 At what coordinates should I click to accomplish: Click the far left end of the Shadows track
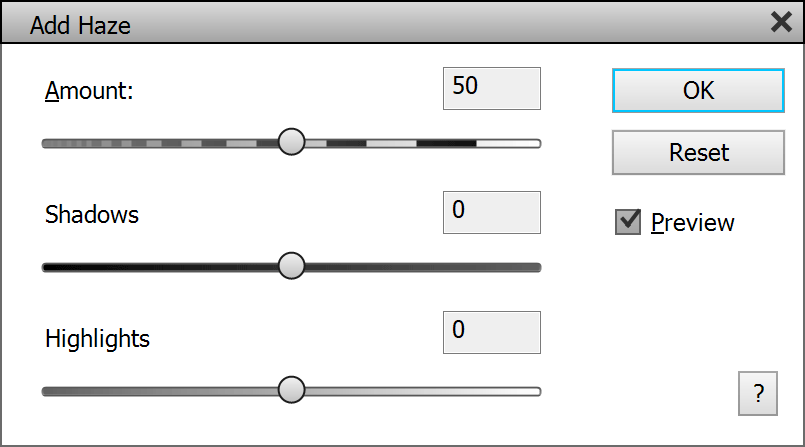pos(48,267)
